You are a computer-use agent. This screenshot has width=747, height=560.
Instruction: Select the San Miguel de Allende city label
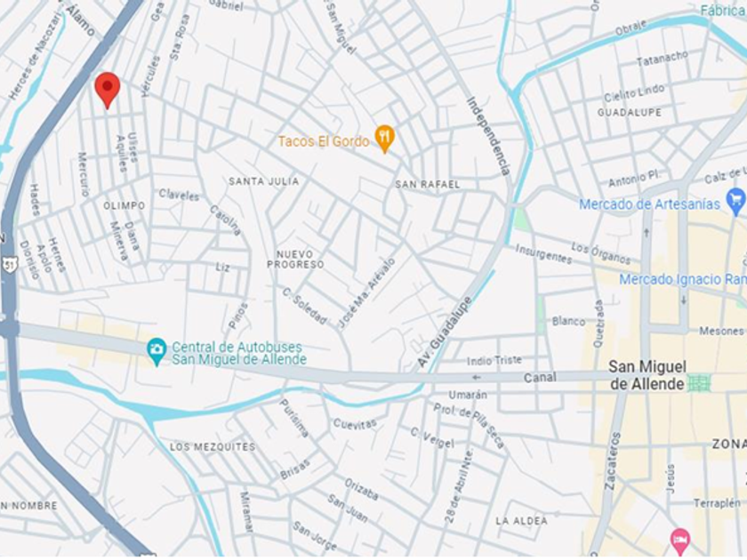pos(647,375)
